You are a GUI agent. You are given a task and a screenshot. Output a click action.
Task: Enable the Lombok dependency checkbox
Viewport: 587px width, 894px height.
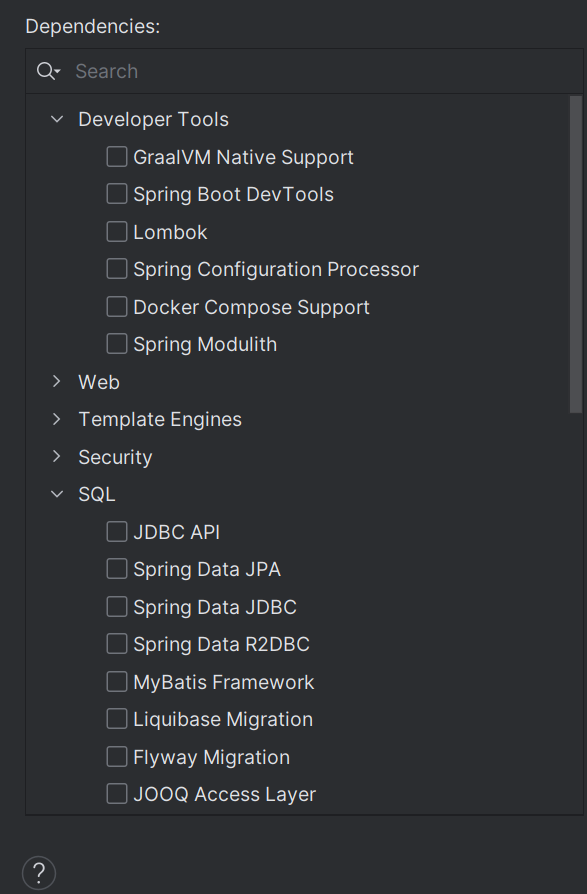click(117, 231)
